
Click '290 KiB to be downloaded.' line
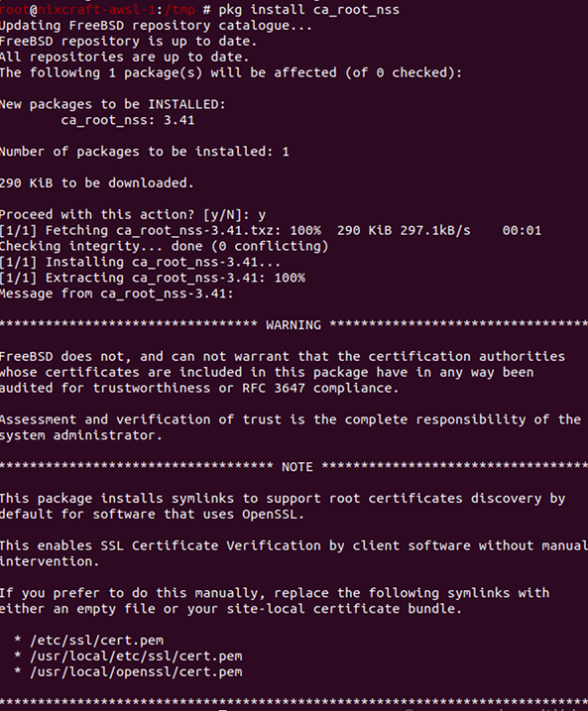(96, 183)
